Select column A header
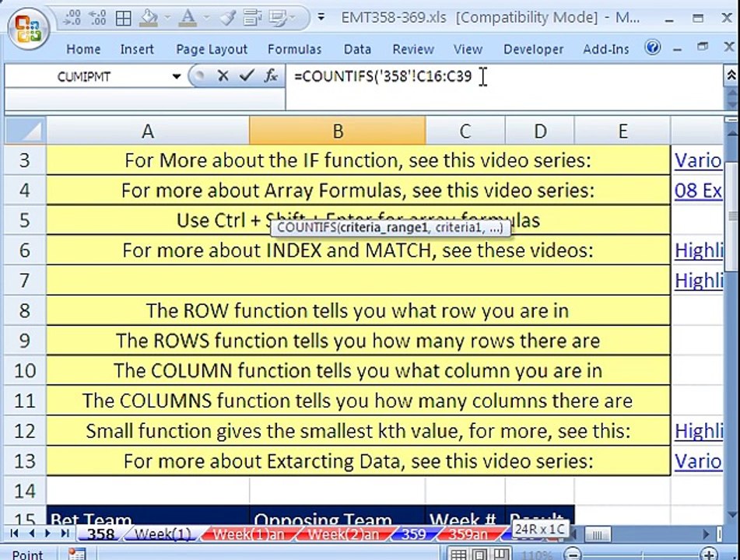Image resolution: width=740 pixels, height=560 pixels. (x=148, y=131)
